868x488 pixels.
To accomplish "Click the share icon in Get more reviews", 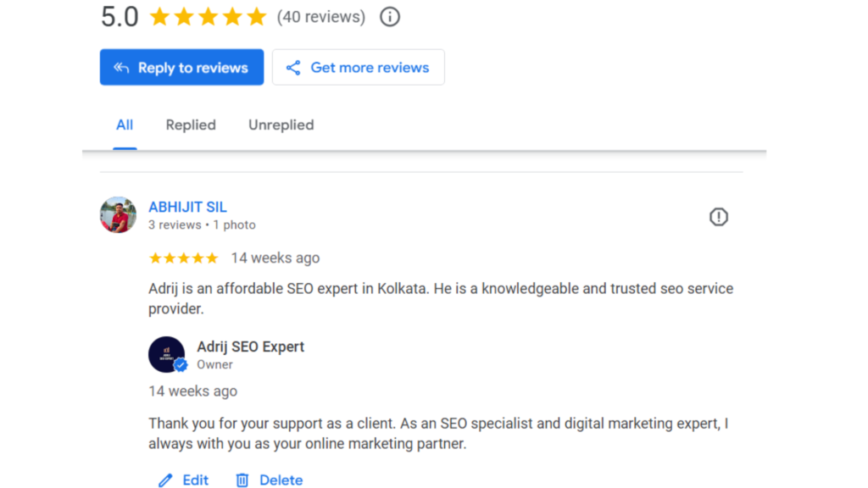I will (293, 68).
